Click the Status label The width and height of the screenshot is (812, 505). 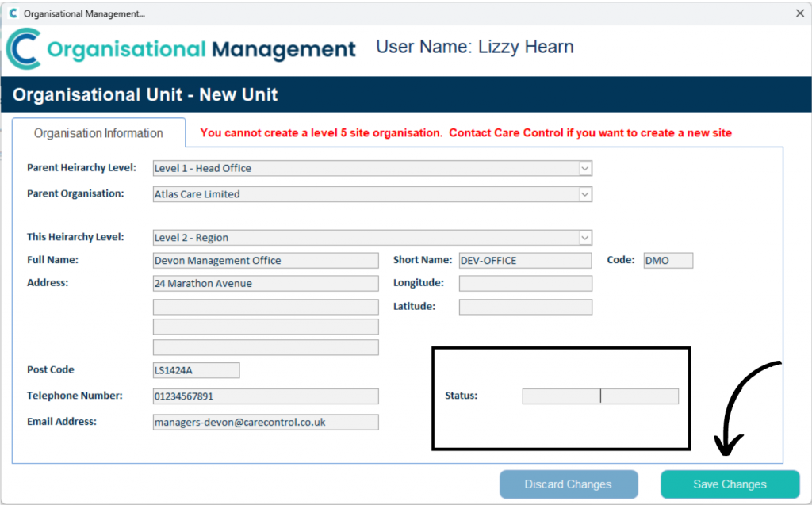[x=462, y=396]
